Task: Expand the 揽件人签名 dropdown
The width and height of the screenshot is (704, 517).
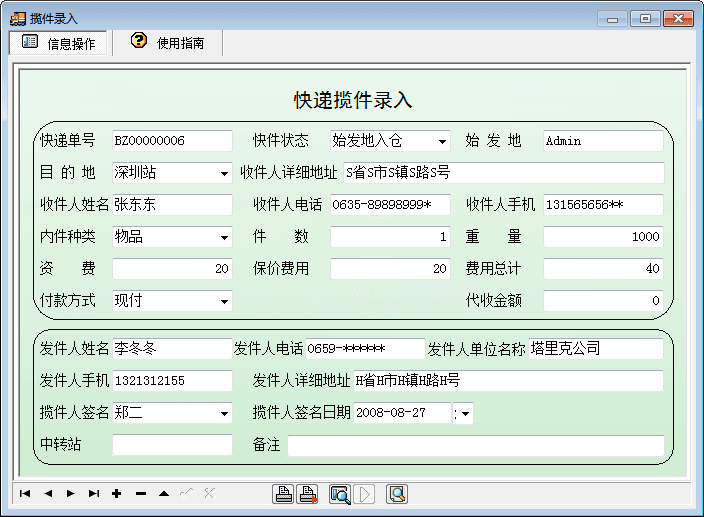Action: coord(224,413)
